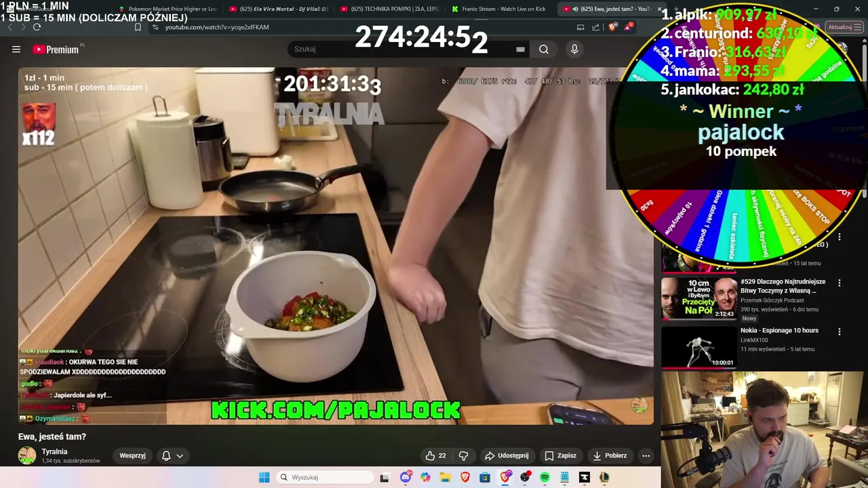This screenshot has height=488, width=868.
Task: Expand notification options chevron next to bell
Action: (180, 455)
